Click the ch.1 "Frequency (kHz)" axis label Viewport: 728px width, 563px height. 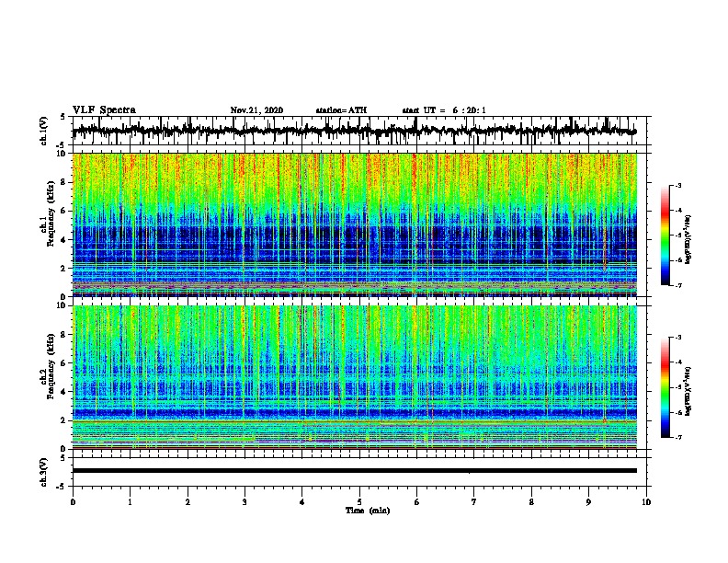(x=51, y=213)
